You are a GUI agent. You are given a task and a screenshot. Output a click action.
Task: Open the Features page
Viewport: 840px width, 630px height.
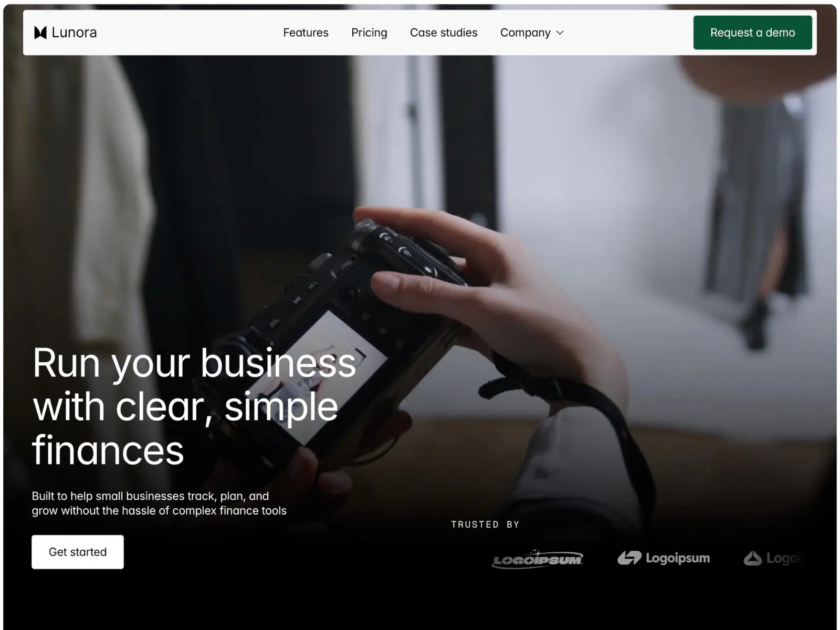(306, 33)
